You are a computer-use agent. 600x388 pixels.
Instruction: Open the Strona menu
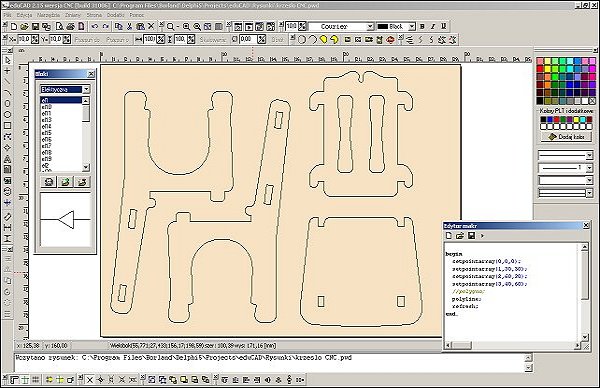click(94, 15)
